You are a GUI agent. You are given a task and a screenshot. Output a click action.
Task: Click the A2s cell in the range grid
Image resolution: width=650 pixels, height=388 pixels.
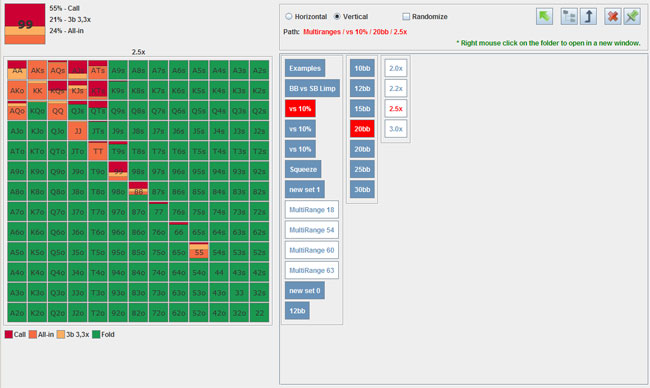point(260,70)
